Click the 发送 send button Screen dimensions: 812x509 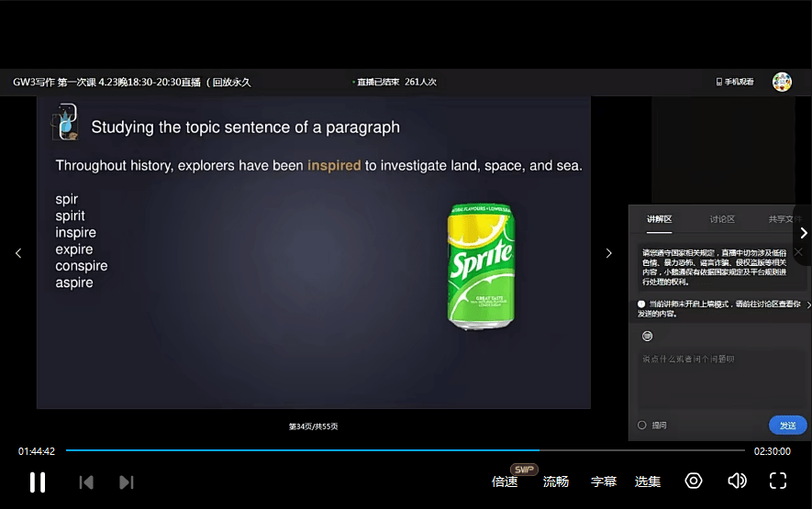tap(787, 426)
